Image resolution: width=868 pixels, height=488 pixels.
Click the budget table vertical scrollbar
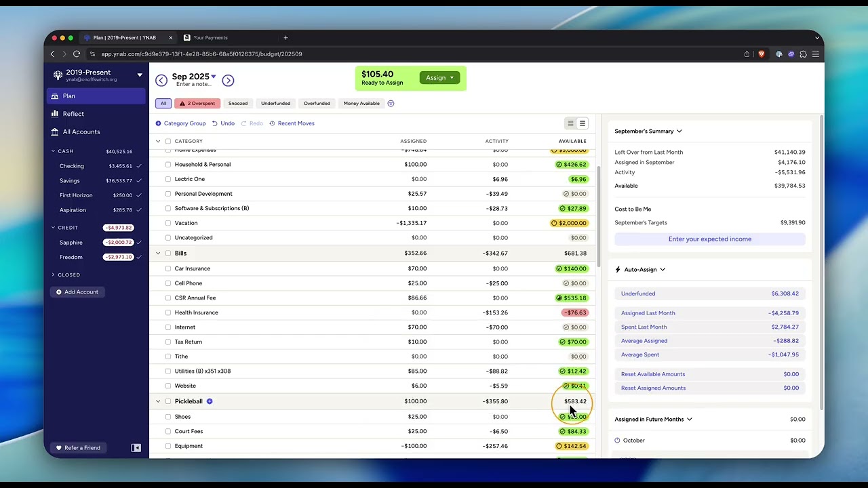[x=597, y=217]
